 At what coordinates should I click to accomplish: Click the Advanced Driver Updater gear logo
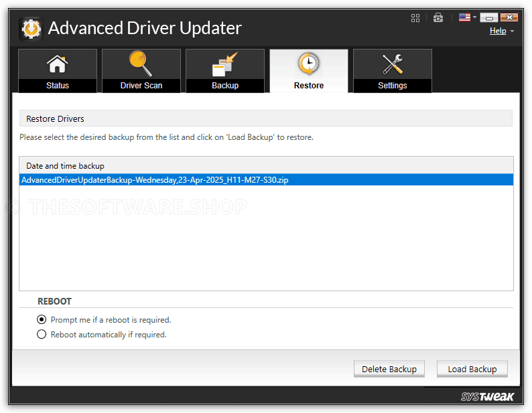point(31,29)
